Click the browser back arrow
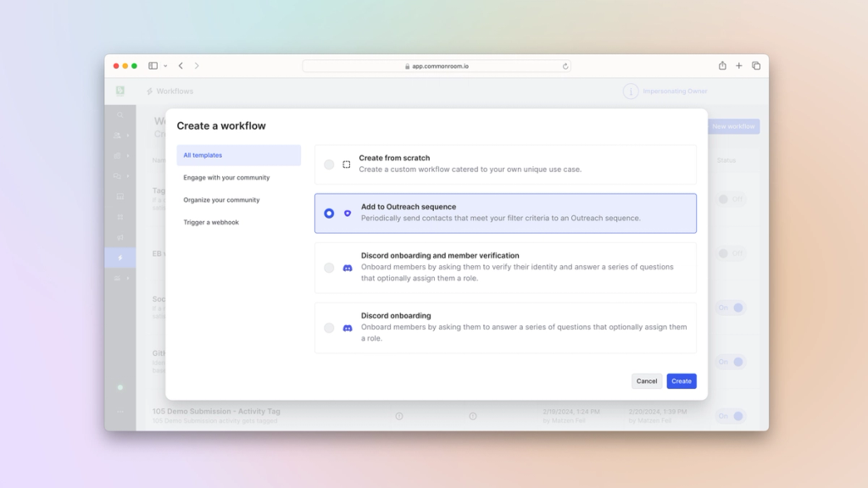Image resolution: width=868 pixels, height=488 pixels. [x=181, y=66]
